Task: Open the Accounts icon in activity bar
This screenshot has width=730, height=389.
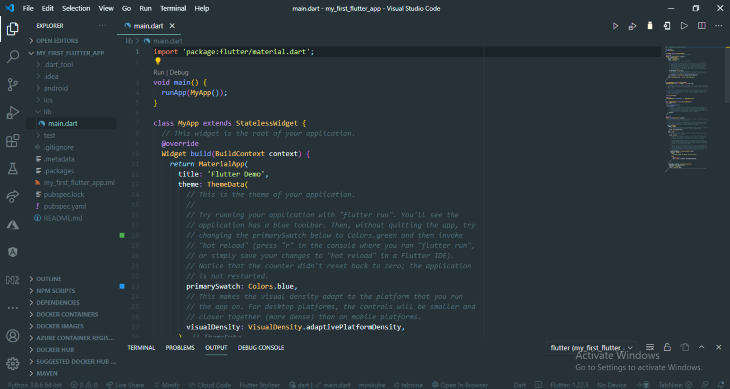Action: click(13, 335)
